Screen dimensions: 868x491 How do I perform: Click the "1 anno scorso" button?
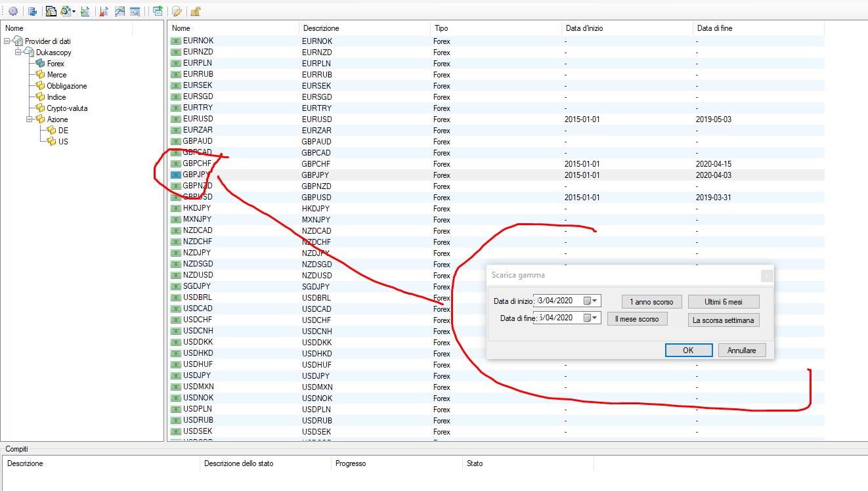tap(651, 302)
